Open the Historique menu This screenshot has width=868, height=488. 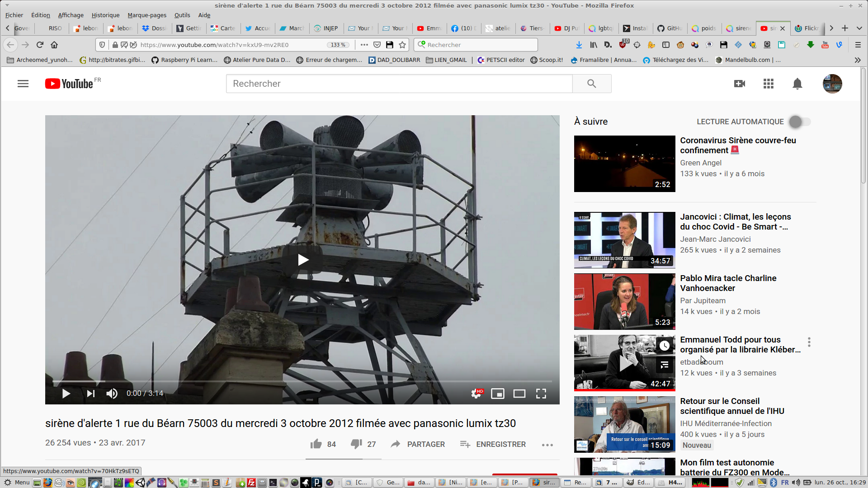[x=105, y=15]
